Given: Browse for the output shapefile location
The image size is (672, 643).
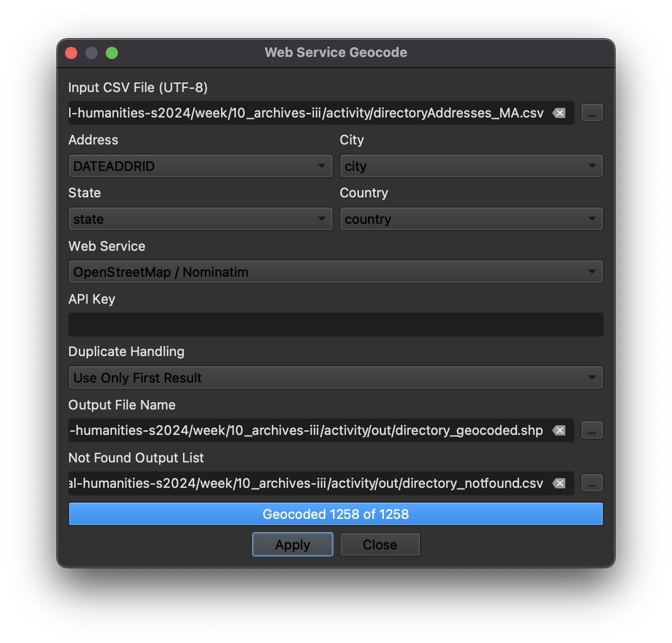Looking at the screenshot, I should click(x=592, y=430).
